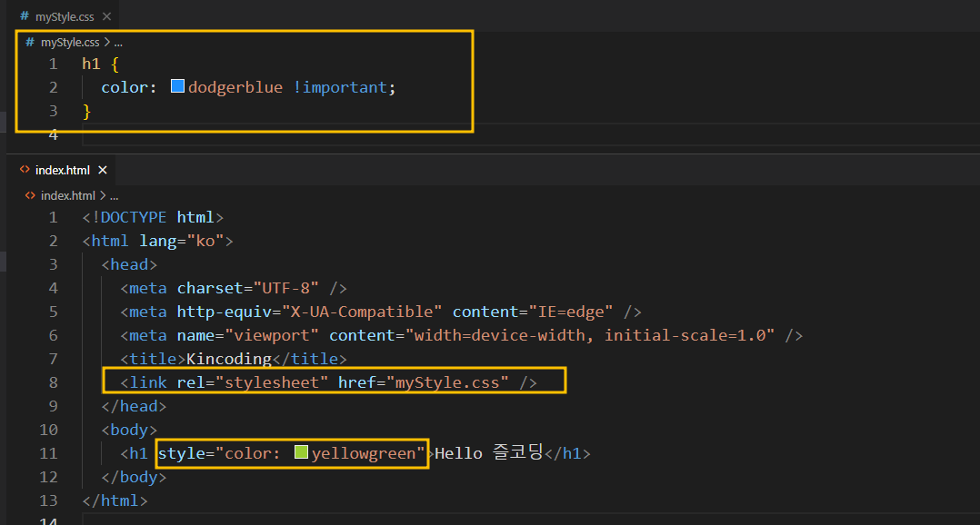The height and width of the screenshot is (525, 980).
Task: Click the "X-UA-Compatible" value
Action: pyautogui.click(x=362, y=312)
